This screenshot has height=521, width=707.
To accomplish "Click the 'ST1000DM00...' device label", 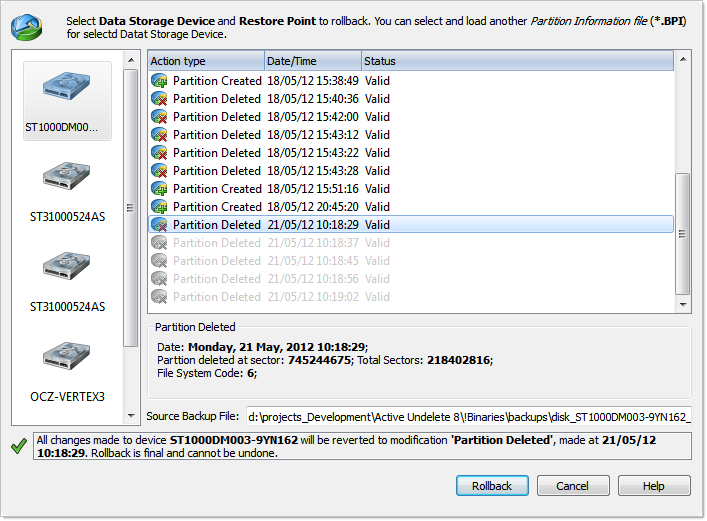I will [x=61, y=127].
